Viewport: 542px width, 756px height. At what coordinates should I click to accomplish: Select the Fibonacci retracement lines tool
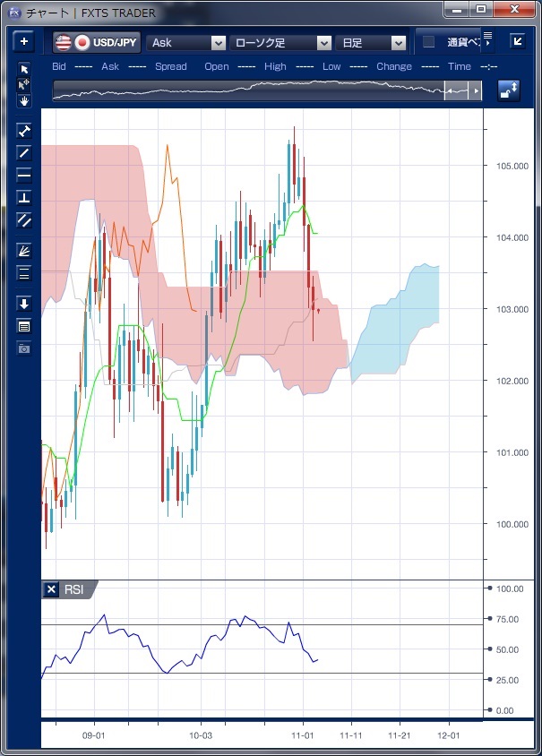tap(24, 273)
